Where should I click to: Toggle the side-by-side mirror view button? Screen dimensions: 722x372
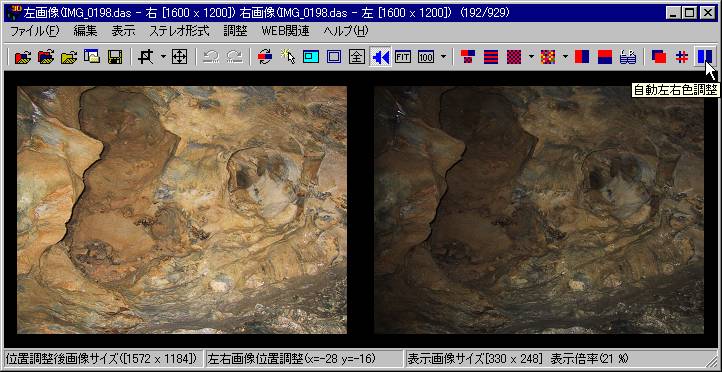point(381,58)
